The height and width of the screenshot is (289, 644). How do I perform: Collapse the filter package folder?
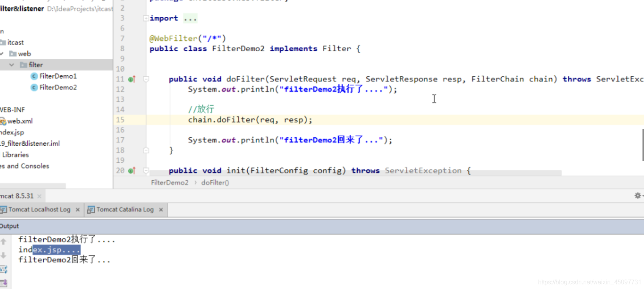point(12,65)
